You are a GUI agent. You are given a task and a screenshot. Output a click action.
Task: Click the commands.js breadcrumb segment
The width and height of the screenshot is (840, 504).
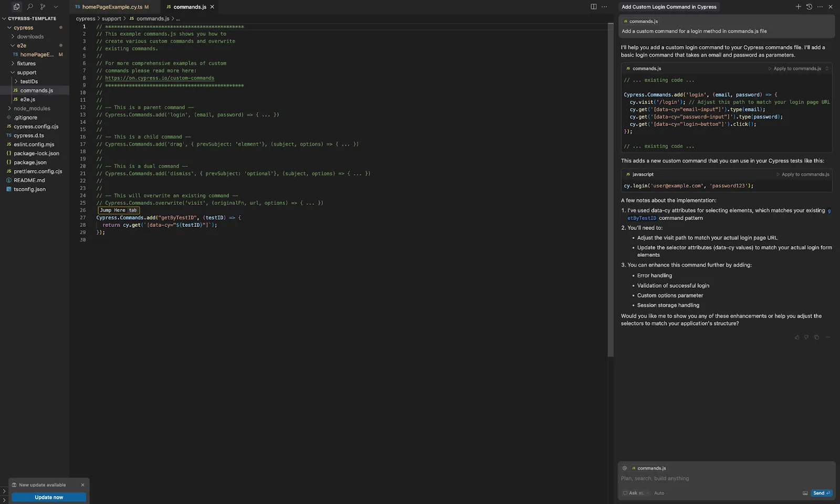pyautogui.click(x=149, y=18)
